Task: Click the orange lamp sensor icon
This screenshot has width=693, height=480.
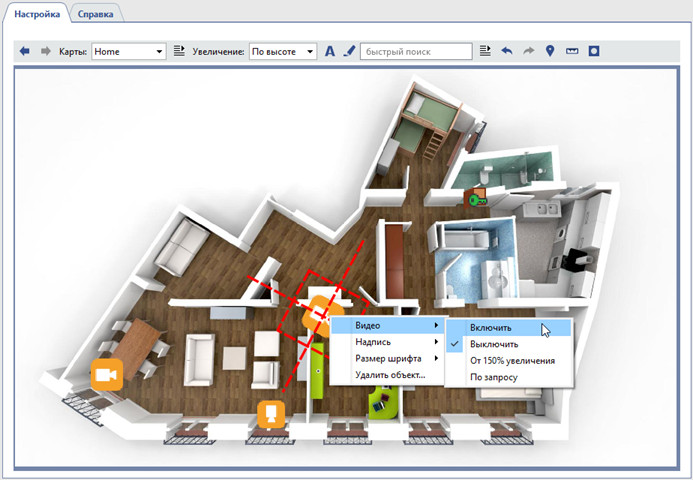Action: coord(269,412)
